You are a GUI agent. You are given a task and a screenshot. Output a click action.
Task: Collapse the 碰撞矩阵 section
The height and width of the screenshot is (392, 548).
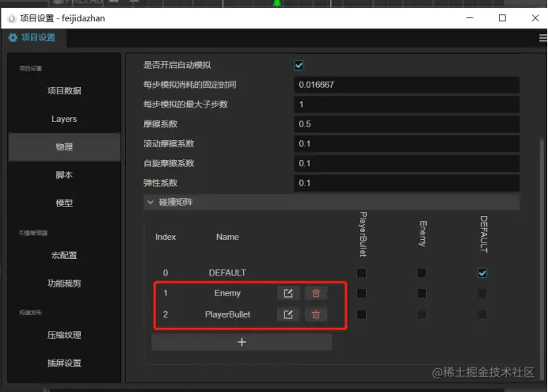(x=150, y=202)
